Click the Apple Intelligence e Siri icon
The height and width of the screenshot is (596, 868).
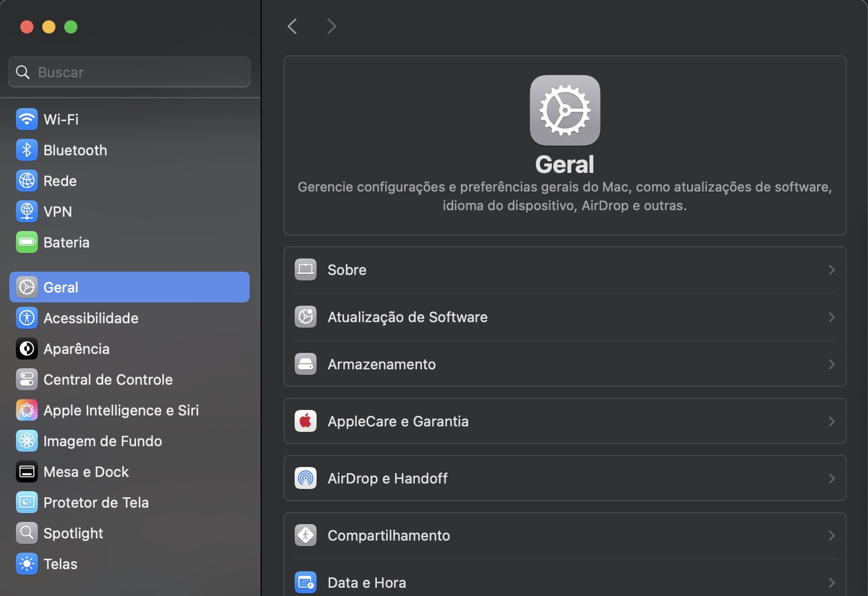27,410
